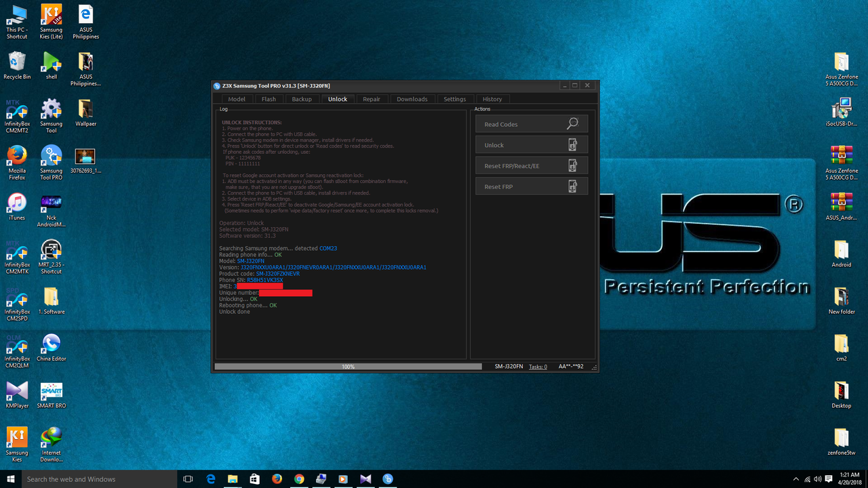Click the 'Search the web and Windows' box

[x=99, y=479]
